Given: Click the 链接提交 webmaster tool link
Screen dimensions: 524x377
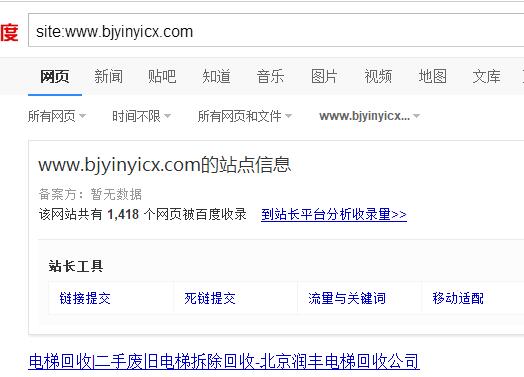Looking at the screenshot, I should (85, 298).
